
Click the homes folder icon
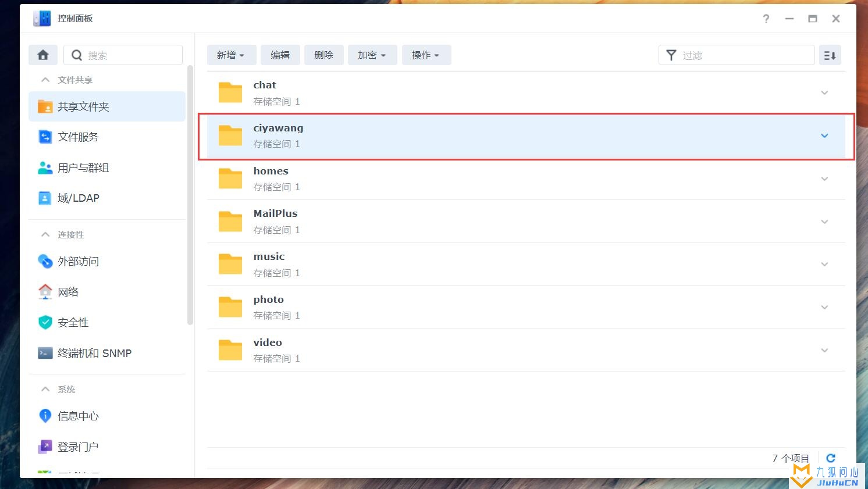coord(230,179)
